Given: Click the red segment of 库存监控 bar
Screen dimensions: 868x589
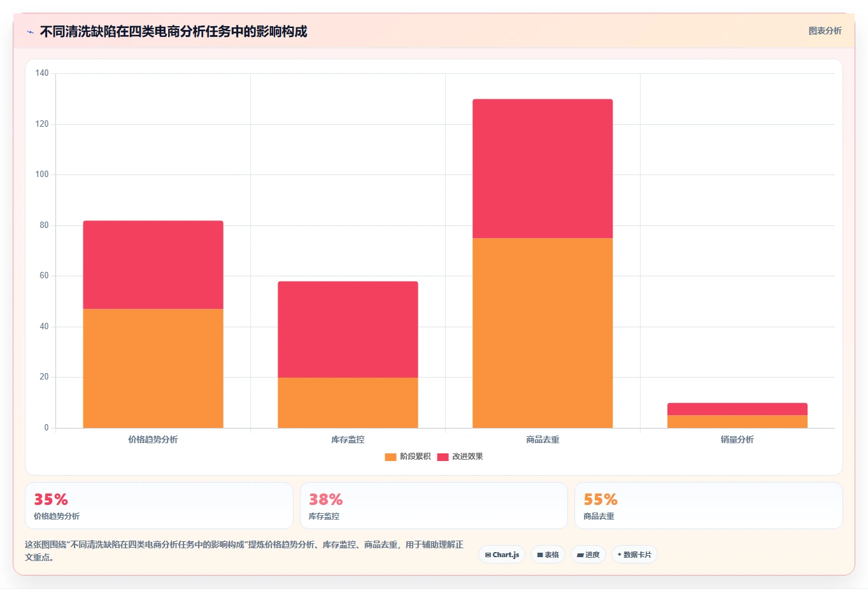Looking at the screenshot, I should [348, 329].
